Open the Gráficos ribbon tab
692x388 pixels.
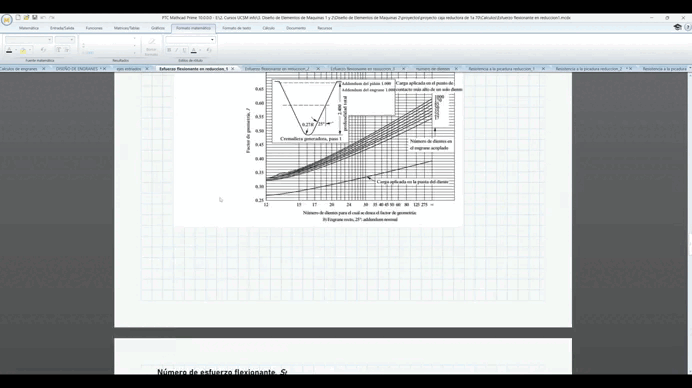tap(158, 28)
